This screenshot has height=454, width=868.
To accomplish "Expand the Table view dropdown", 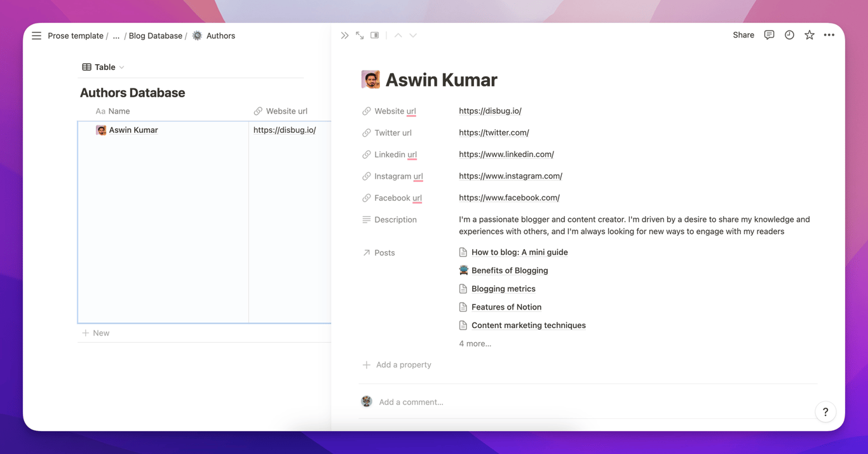I will [x=103, y=67].
